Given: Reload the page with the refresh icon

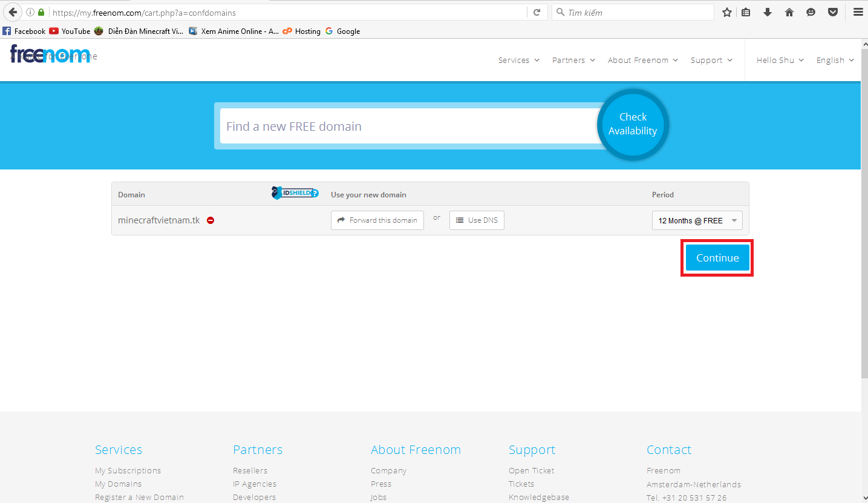Looking at the screenshot, I should pos(537,12).
